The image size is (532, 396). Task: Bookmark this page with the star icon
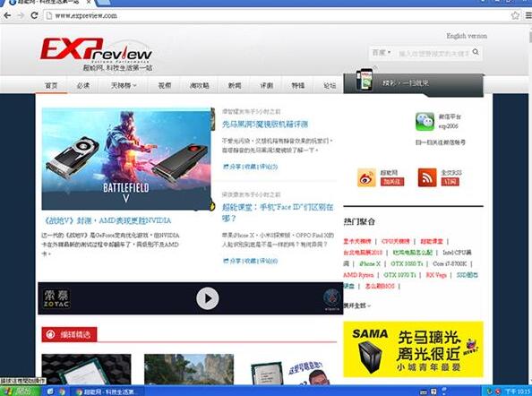(x=515, y=15)
